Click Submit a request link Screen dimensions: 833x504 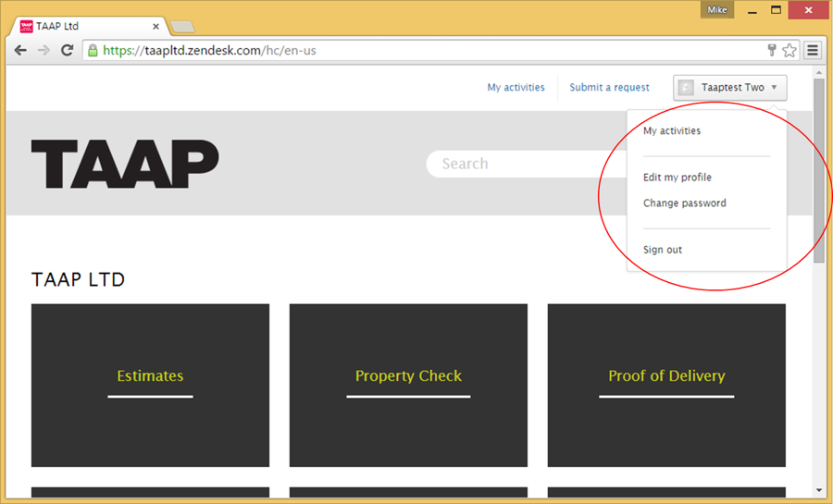coord(609,88)
